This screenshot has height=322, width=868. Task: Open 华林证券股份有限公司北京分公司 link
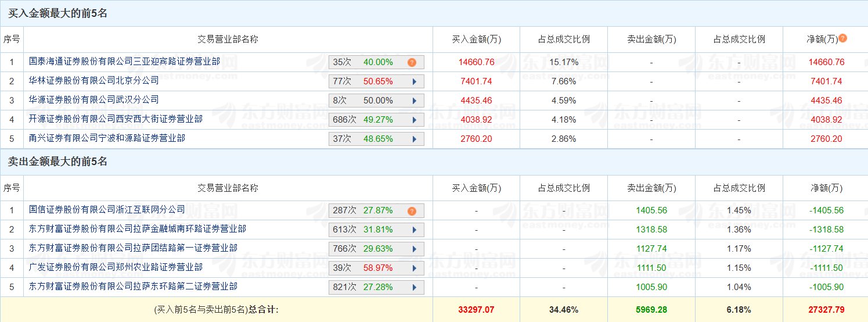(x=93, y=80)
